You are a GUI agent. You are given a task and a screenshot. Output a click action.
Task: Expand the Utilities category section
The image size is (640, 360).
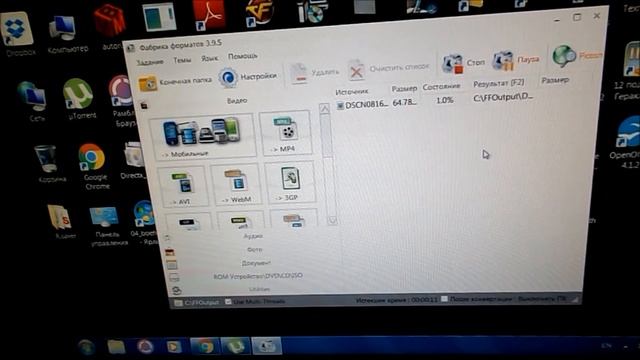click(259, 289)
